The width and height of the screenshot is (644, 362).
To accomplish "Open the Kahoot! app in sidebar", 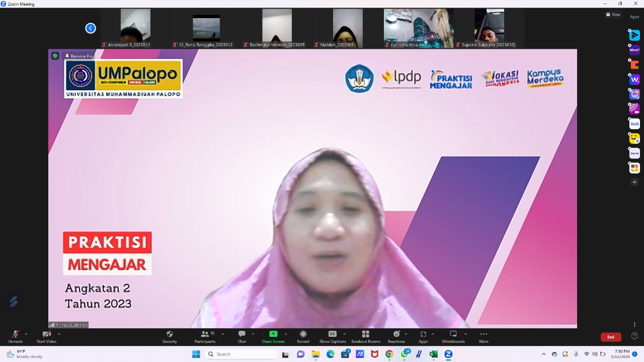I will point(634,50).
